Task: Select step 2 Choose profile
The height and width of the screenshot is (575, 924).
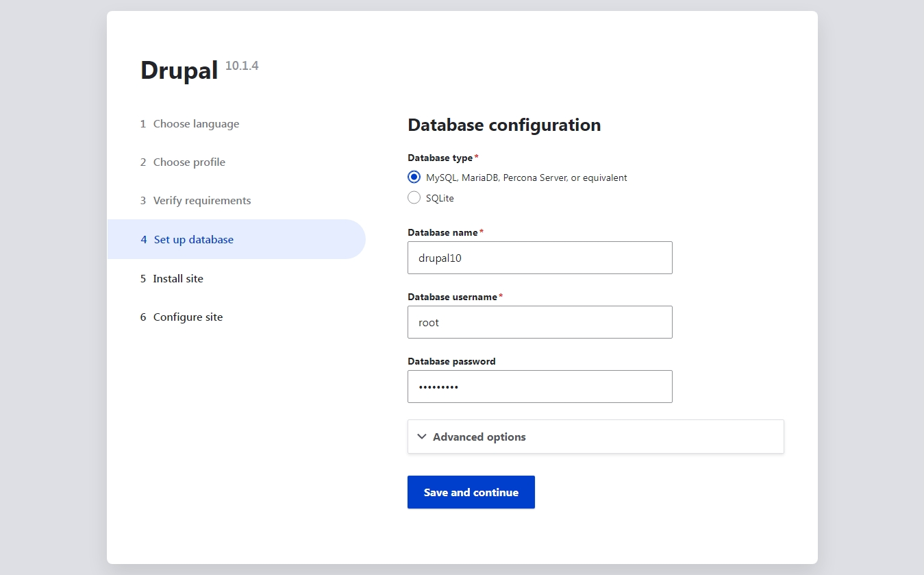Action: pos(189,162)
